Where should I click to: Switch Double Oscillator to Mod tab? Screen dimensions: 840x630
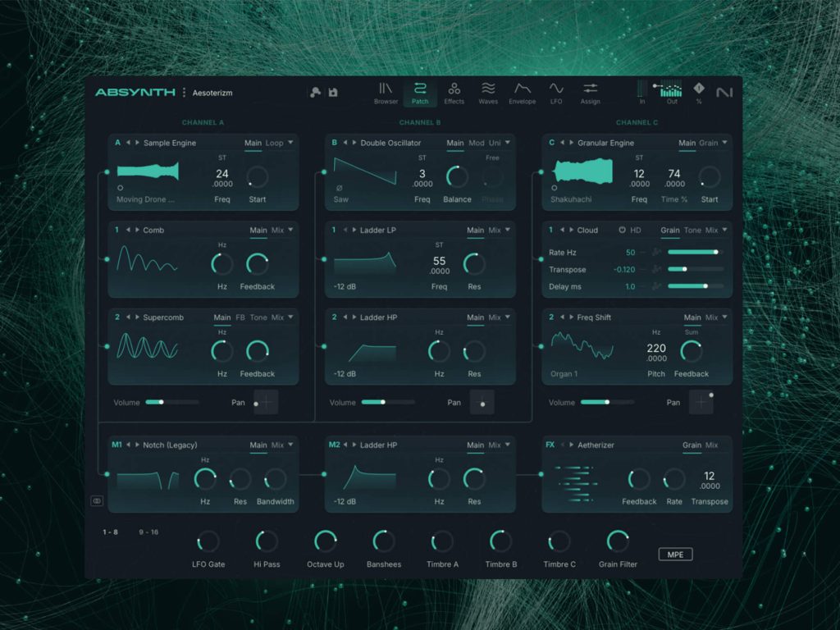tap(477, 143)
